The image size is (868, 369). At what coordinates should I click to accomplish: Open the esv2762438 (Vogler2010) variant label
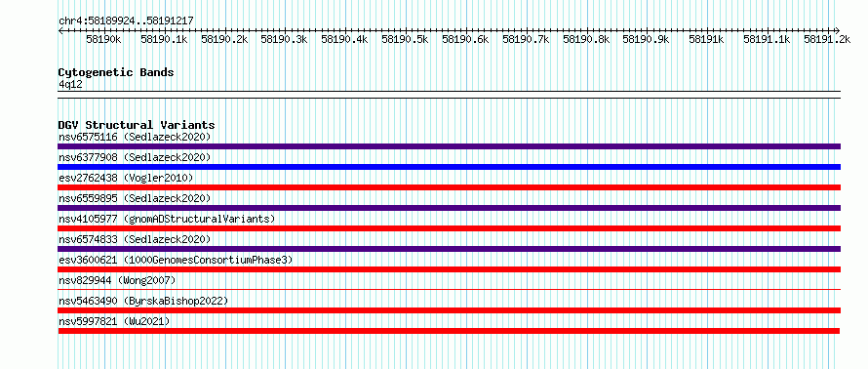126,178
